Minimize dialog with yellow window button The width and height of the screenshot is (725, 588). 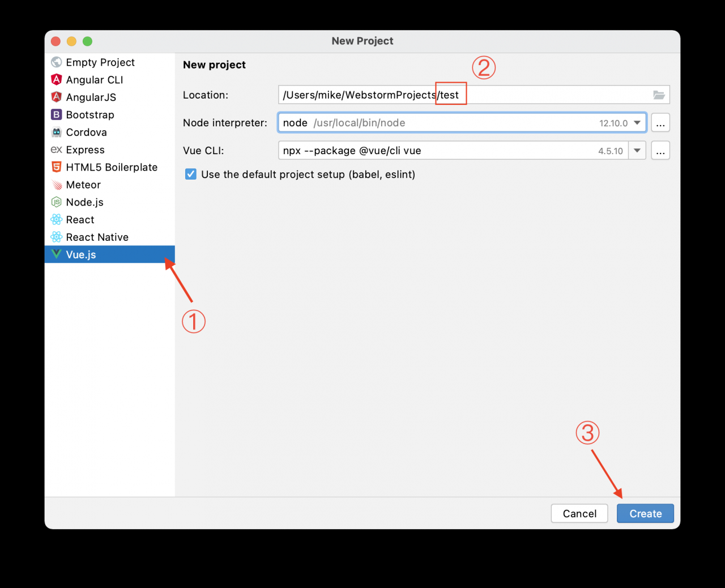[71, 41]
